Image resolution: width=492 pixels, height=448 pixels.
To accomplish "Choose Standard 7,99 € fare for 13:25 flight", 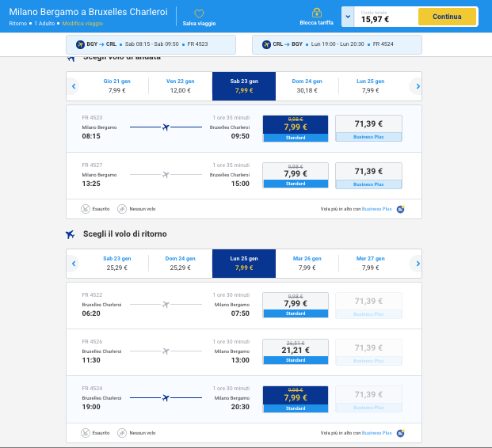I will (x=295, y=175).
